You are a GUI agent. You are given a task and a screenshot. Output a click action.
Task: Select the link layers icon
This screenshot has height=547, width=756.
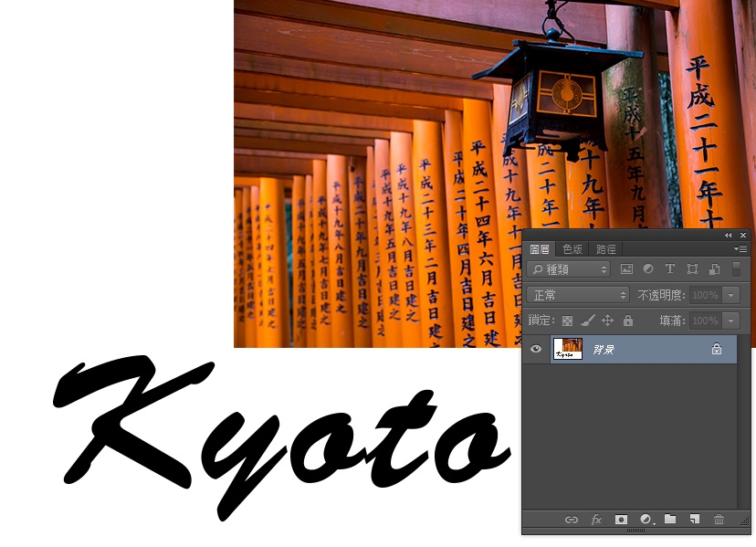[572, 520]
